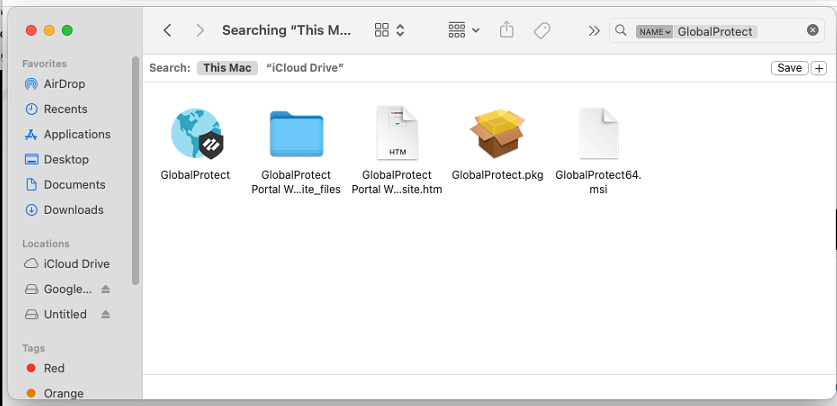Minimize the Finder window yellow button

click(49, 30)
